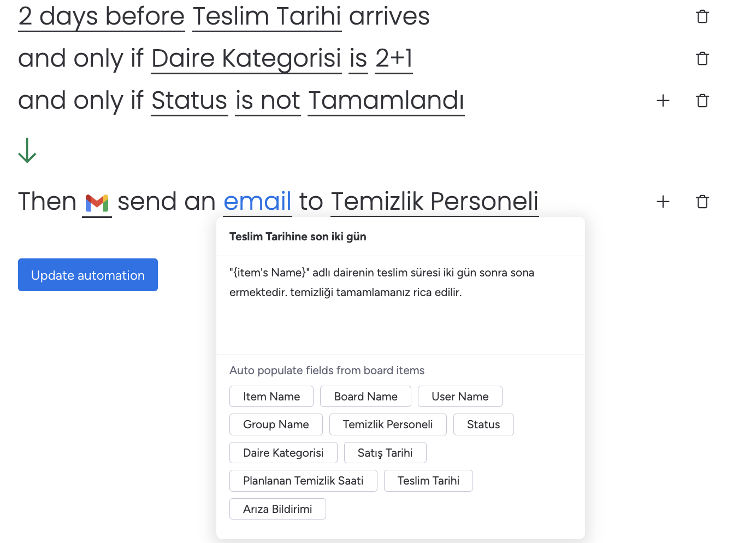This screenshot has height=543, width=756.
Task: Delete the Daire Kategorisi condition row
Action: [702, 58]
